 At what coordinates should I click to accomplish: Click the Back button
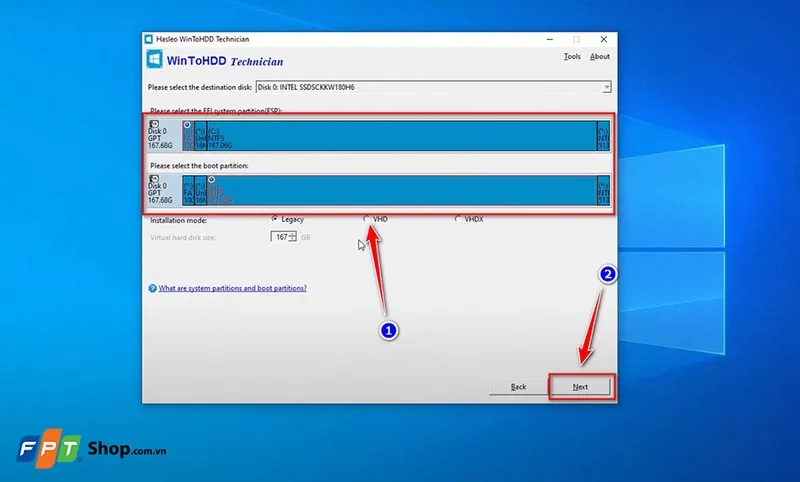pyautogui.click(x=517, y=387)
